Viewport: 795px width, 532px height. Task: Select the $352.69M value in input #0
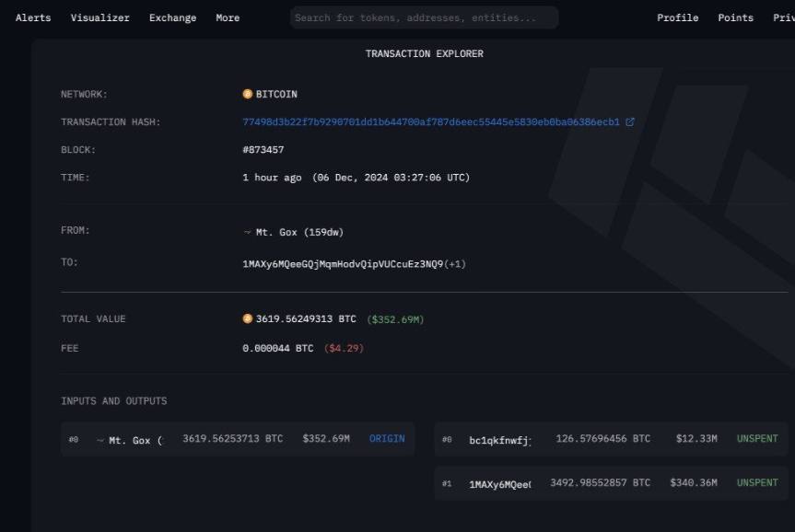pyautogui.click(x=326, y=439)
